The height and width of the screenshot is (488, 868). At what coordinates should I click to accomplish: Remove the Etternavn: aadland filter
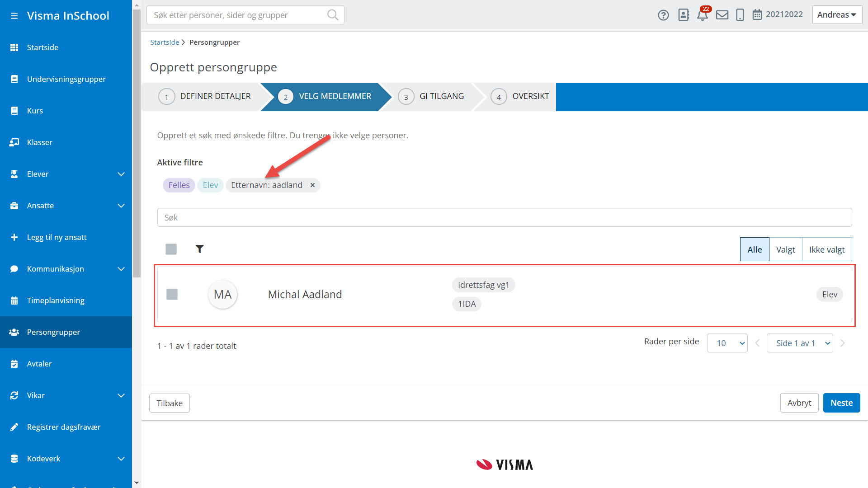(x=312, y=185)
